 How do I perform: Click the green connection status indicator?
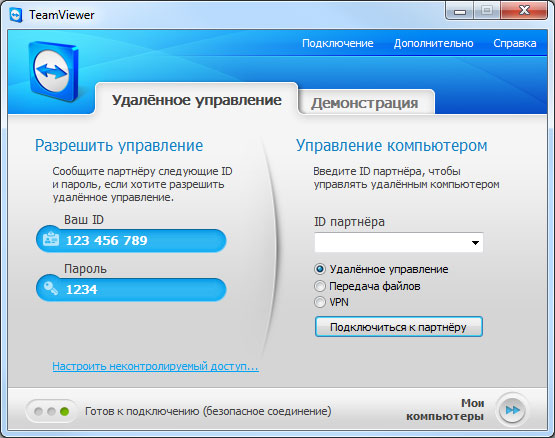click(x=64, y=411)
